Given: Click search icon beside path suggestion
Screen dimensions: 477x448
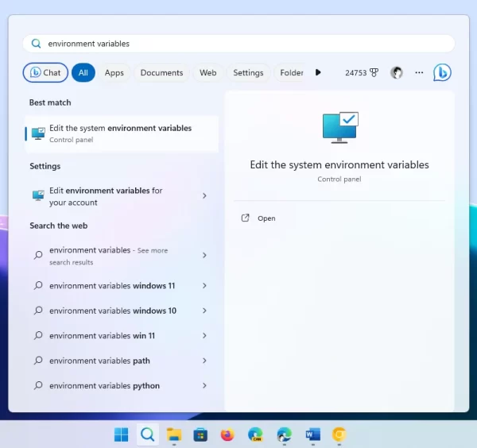Looking at the screenshot, I should [38, 361].
